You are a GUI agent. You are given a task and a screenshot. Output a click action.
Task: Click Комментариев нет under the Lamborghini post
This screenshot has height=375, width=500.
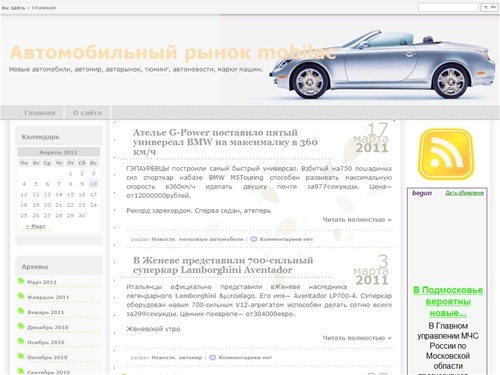tap(245, 358)
